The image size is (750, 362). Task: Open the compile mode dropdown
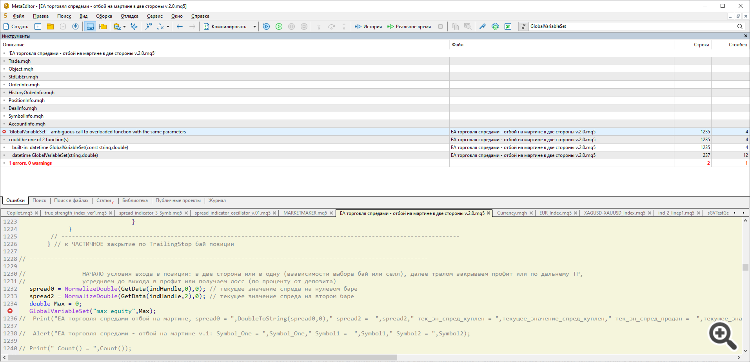click(255, 27)
